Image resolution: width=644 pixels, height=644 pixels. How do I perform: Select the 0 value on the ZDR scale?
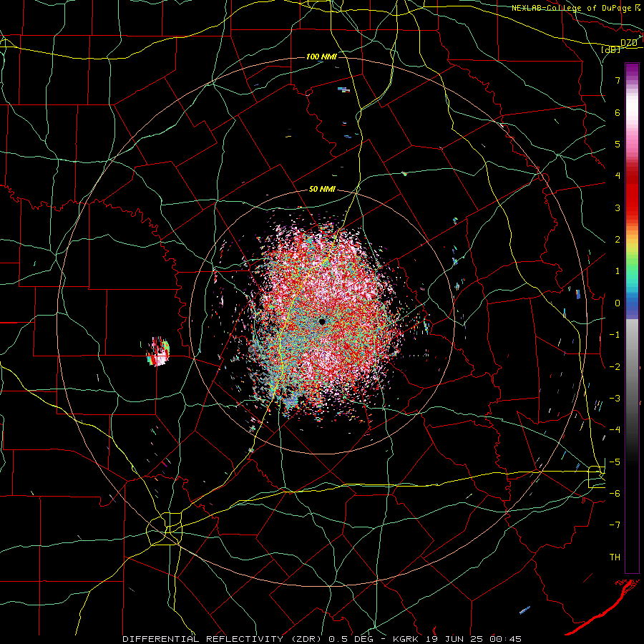618,303
